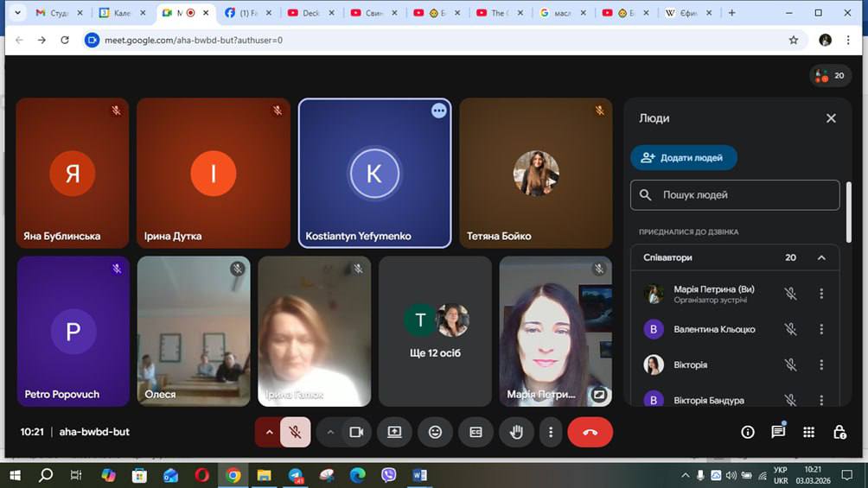Unmute your microphone
Image resolution: width=868 pixels, height=488 pixels.
pyautogui.click(x=295, y=432)
